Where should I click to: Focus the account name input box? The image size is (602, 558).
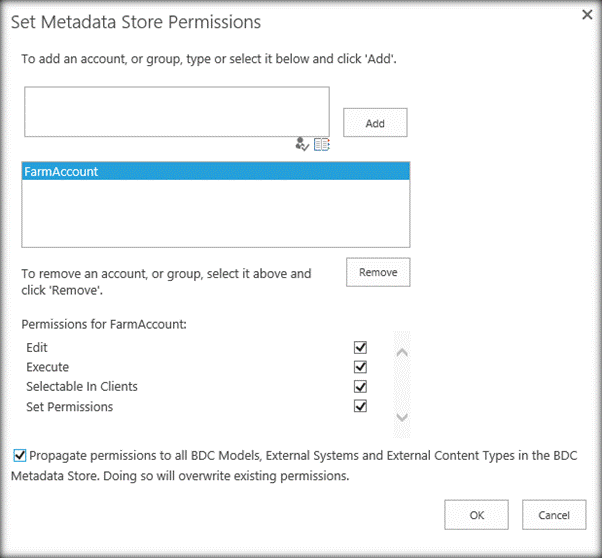[176, 111]
